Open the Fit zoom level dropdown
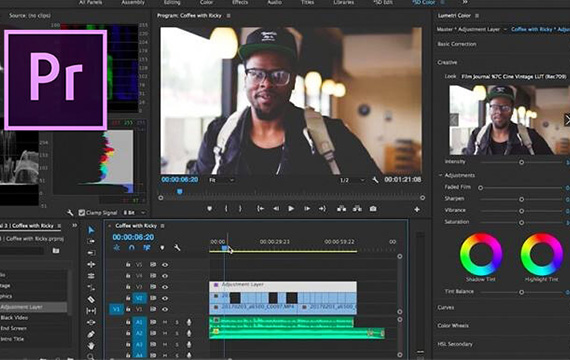 (221, 180)
